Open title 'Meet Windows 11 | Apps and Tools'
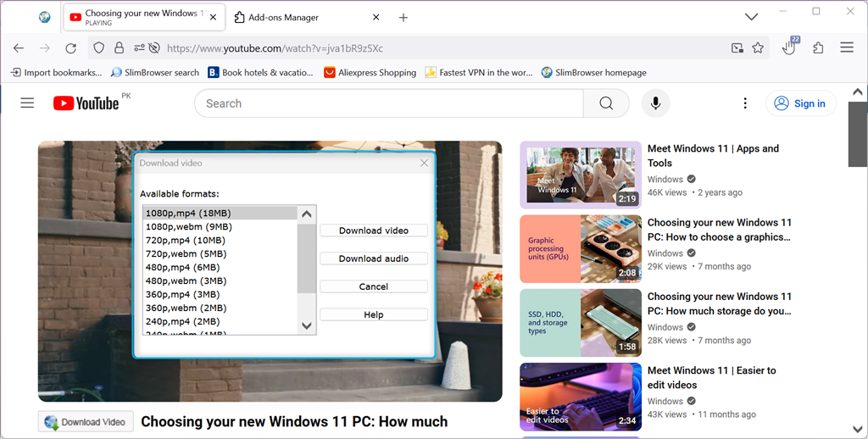The height and width of the screenshot is (439, 868). (x=713, y=156)
